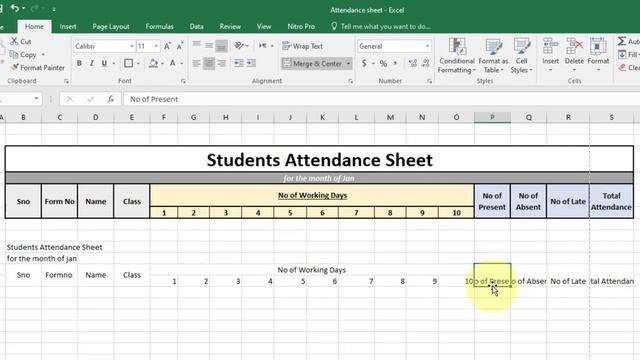The width and height of the screenshot is (640, 360).
Task: Click the orientation (angled text) button
Action: [239, 45]
